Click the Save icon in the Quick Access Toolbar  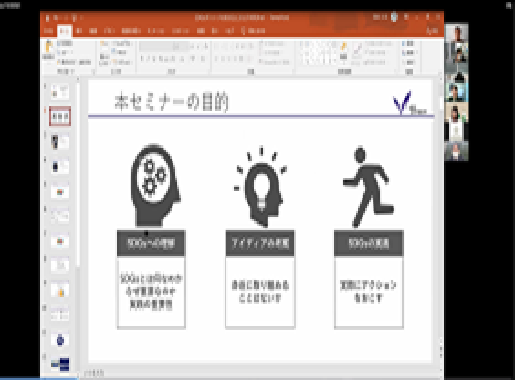click(x=47, y=18)
